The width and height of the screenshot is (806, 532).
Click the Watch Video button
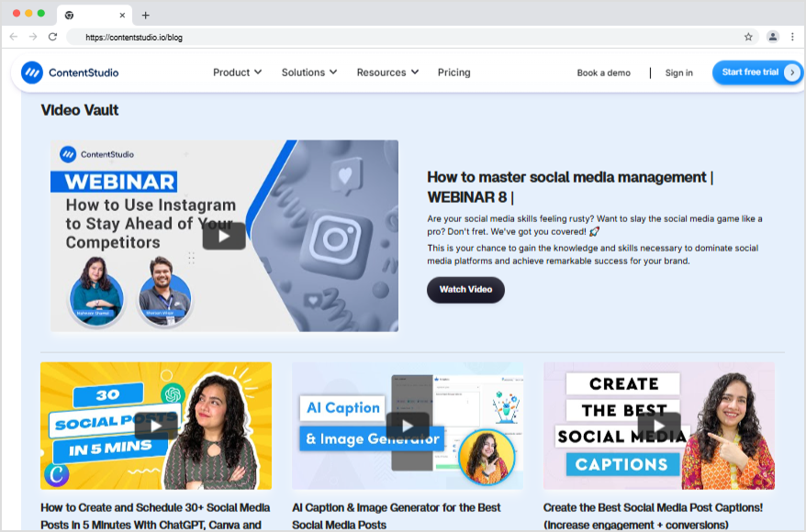click(465, 290)
